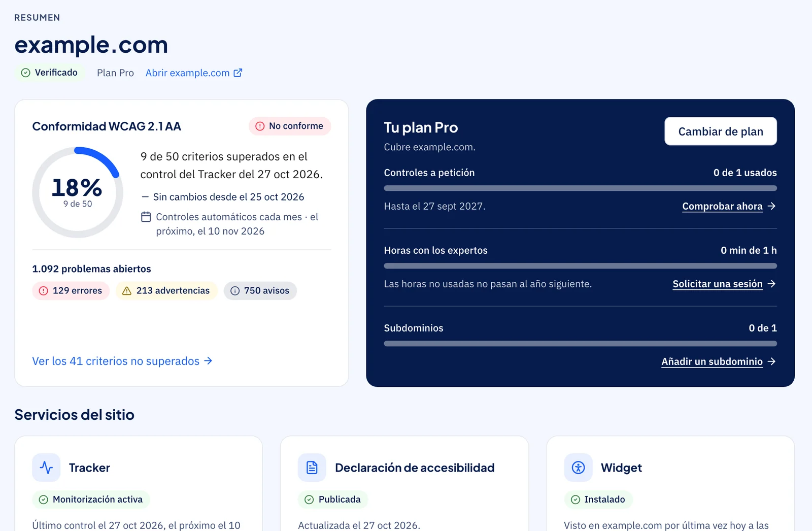Click the Cambiar de plan button
This screenshot has height=531, width=812.
click(721, 131)
